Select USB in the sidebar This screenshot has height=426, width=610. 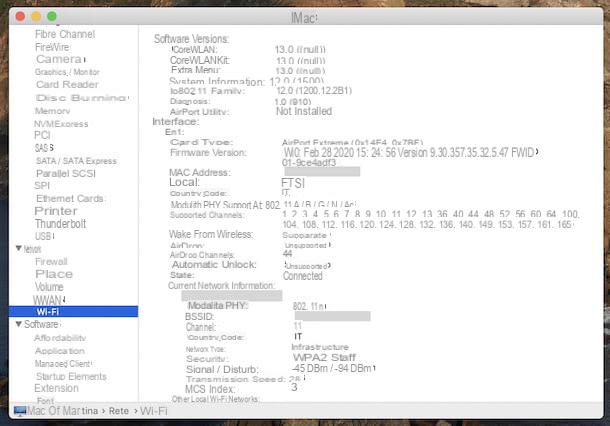[44, 236]
